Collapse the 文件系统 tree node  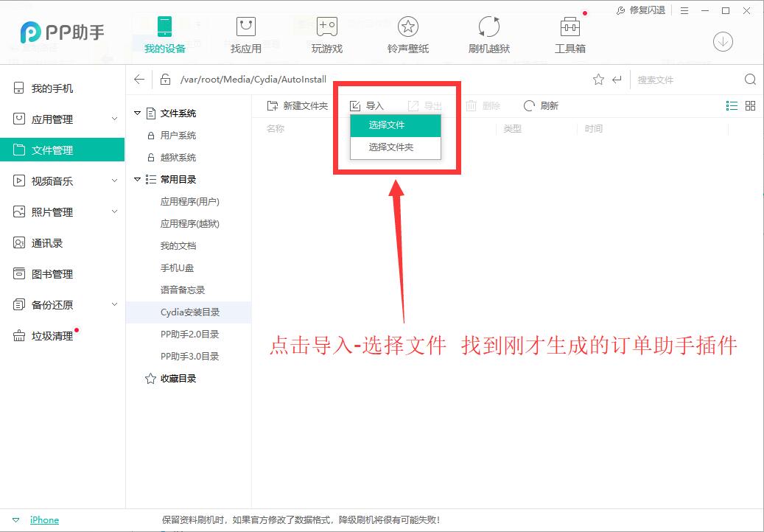pos(137,113)
